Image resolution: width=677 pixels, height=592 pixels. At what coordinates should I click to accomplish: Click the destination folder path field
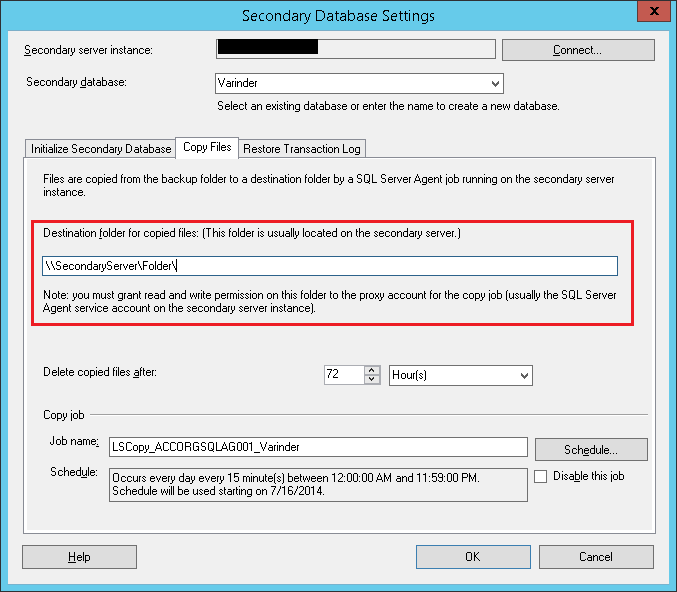(x=330, y=266)
